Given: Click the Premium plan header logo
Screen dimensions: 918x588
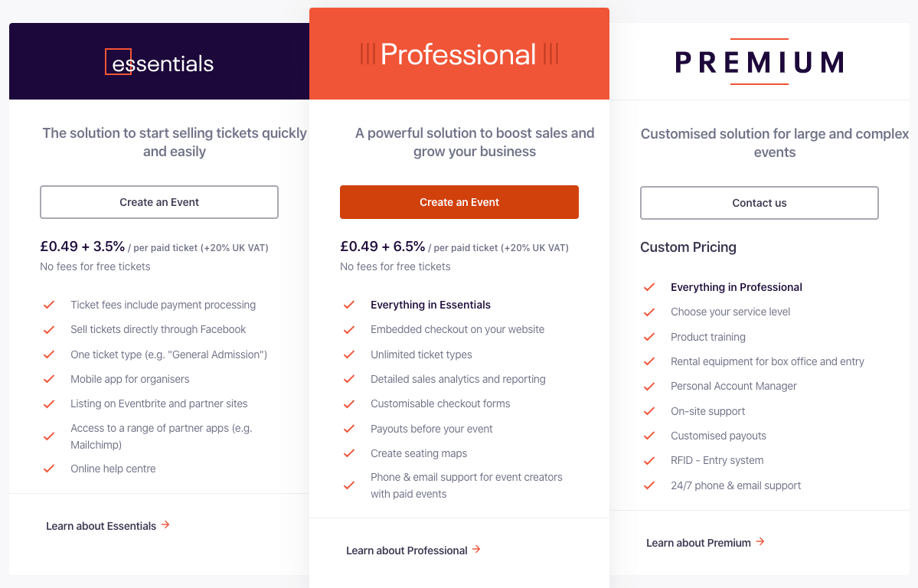Looking at the screenshot, I should coord(759,62).
